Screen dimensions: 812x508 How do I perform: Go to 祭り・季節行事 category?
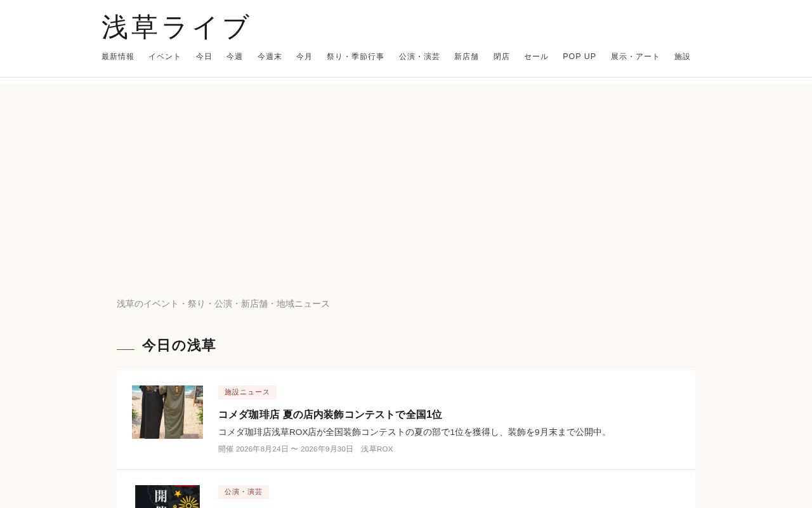tap(355, 57)
